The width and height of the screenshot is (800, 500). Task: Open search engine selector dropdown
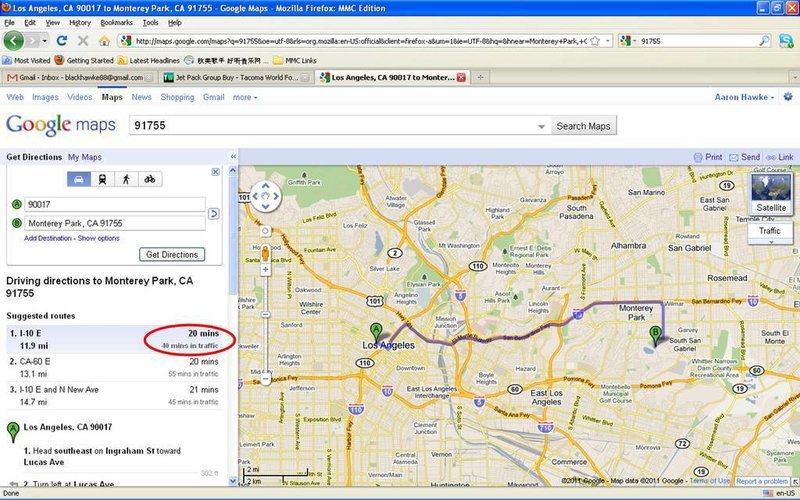tap(628, 41)
